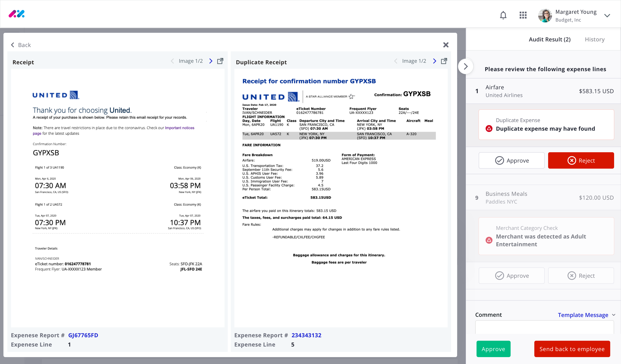
Task: Open the apps grid menu
Action: click(x=523, y=15)
